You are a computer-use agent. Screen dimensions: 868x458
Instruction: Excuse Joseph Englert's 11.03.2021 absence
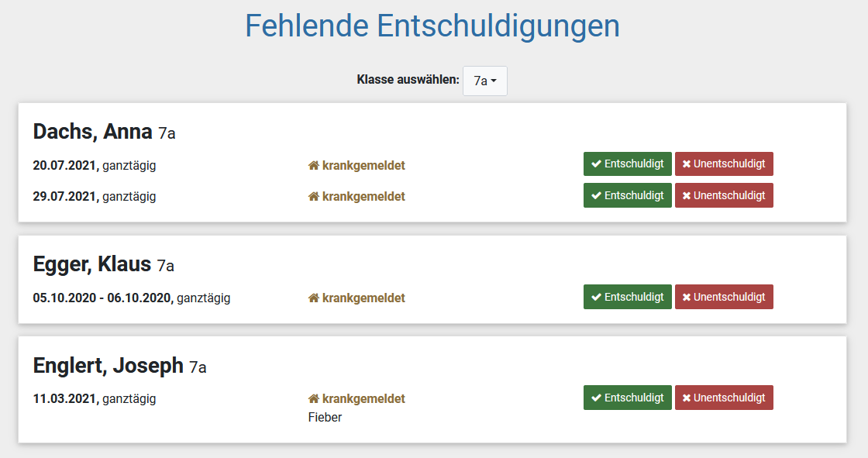[x=627, y=398]
